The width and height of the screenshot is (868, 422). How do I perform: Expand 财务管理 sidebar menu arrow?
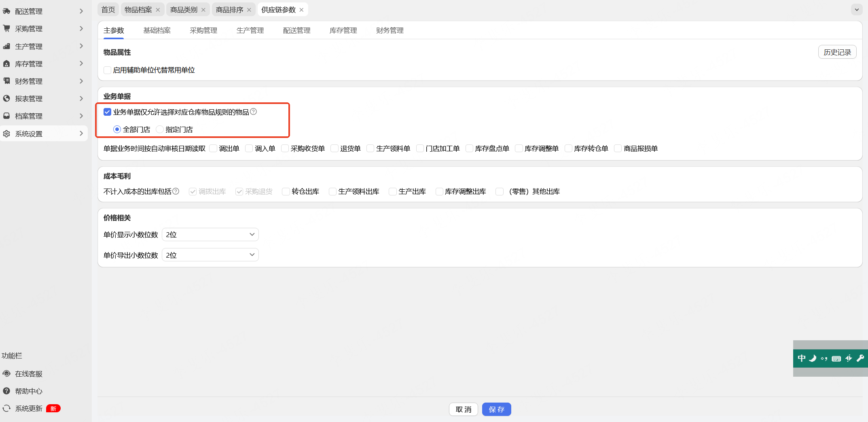(x=81, y=81)
